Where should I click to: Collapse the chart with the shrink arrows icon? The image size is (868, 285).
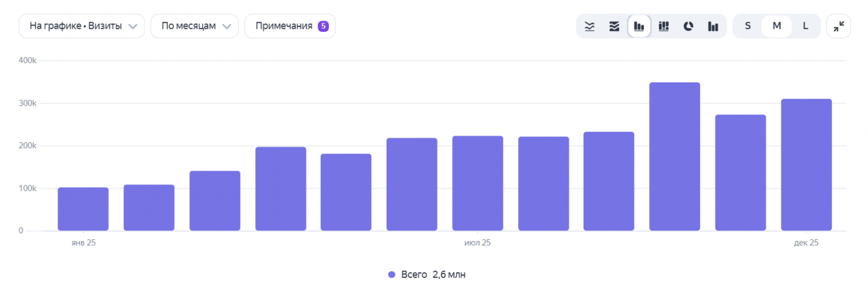839,26
